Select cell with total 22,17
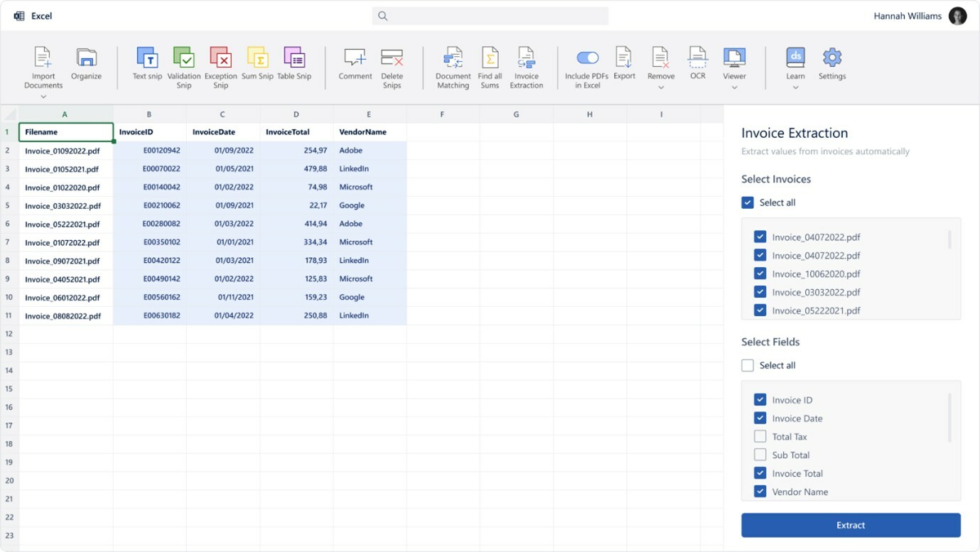 point(296,205)
